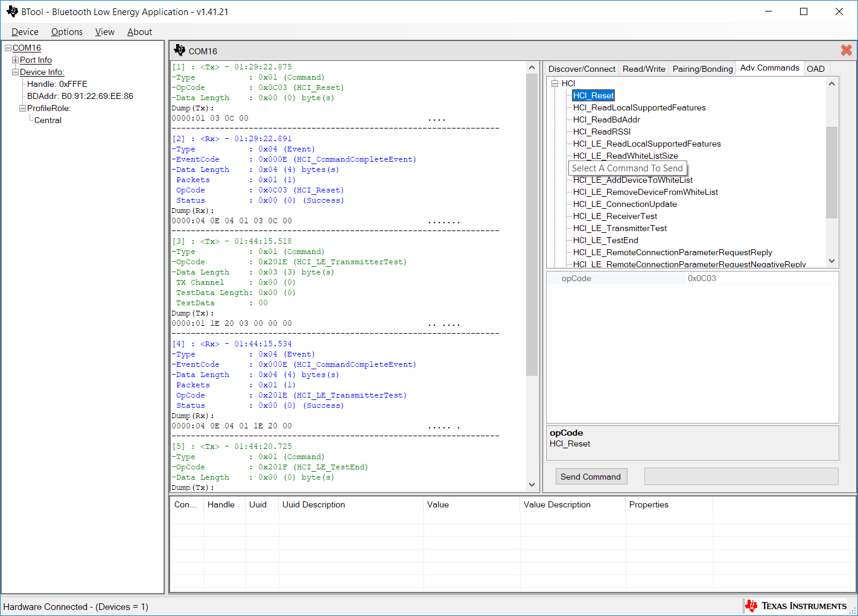This screenshot has height=616, width=858.
Task: Close the COM16 panel with red X
Action: click(x=846, y=50)
